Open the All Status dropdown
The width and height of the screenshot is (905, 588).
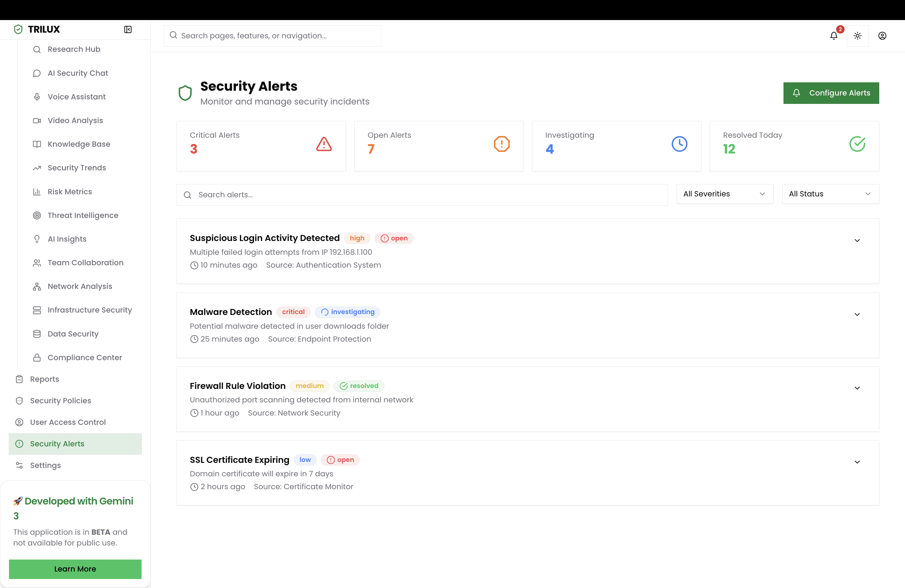click(x=830, y=194)
